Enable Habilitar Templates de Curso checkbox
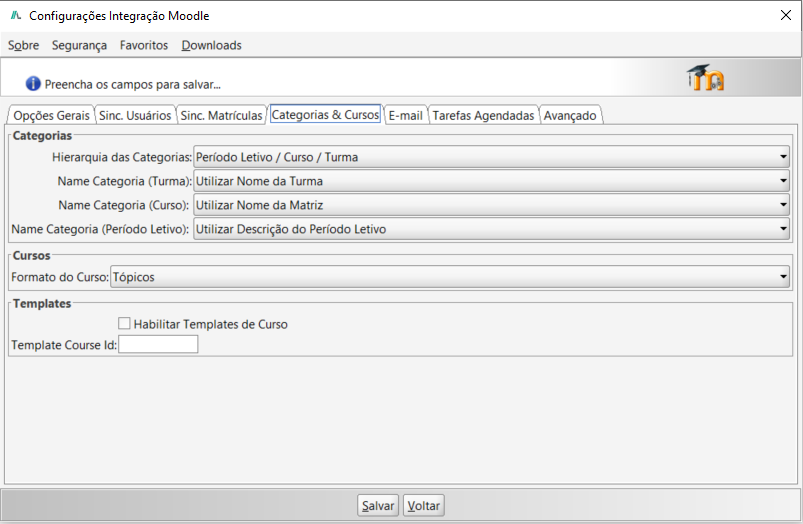Viewport: 803px width, 524px height. click(x=124, y=323)
